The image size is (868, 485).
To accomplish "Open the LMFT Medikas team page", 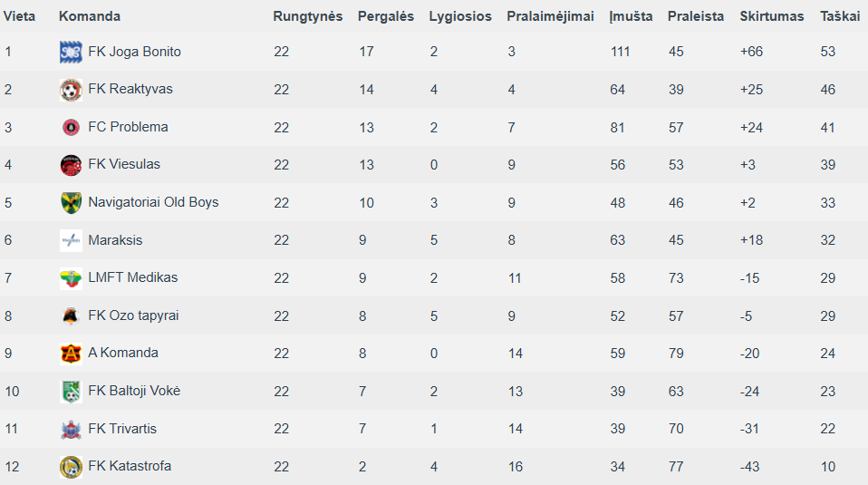I will 133,277.
